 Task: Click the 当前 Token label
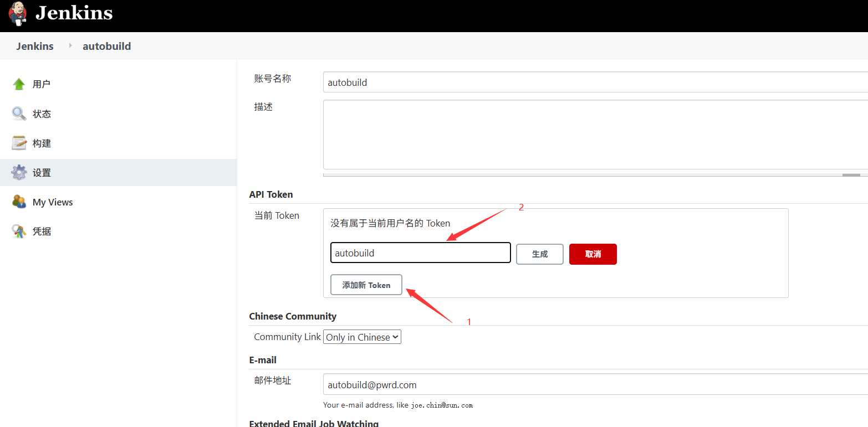coord(277,215)
